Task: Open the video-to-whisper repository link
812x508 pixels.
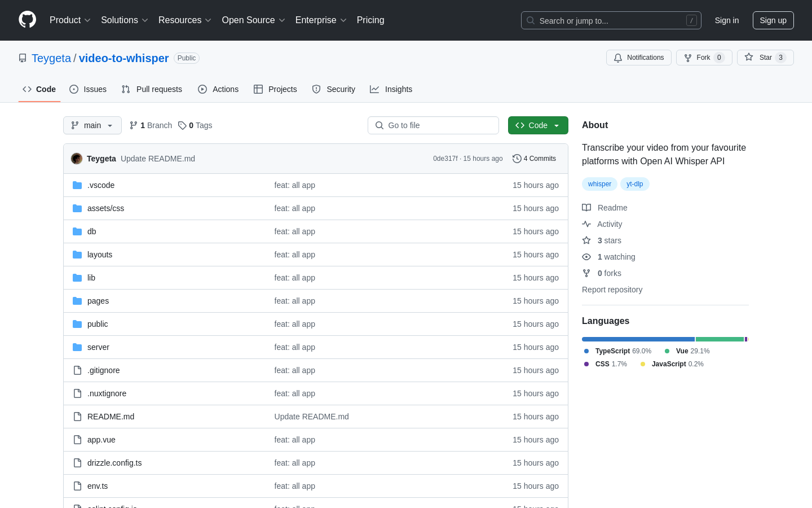Action: 123,58
